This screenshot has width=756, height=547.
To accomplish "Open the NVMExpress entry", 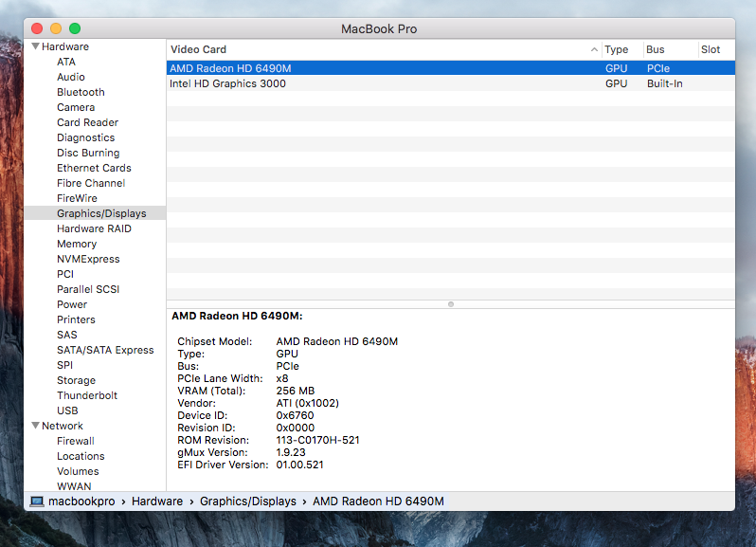I will tap(88, 259).
